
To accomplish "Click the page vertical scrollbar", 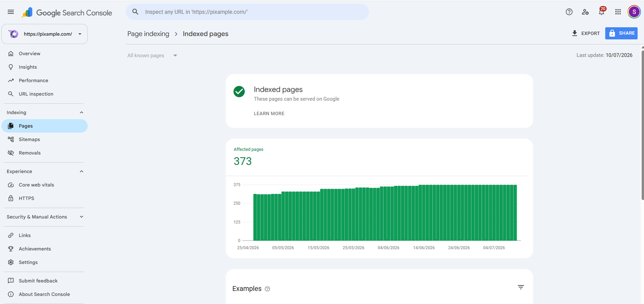I will (642, 125).
